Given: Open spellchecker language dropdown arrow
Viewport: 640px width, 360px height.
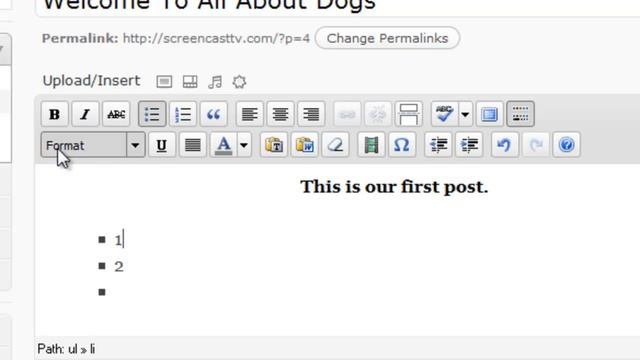Looking at the screenshot, I should [465, 114].
